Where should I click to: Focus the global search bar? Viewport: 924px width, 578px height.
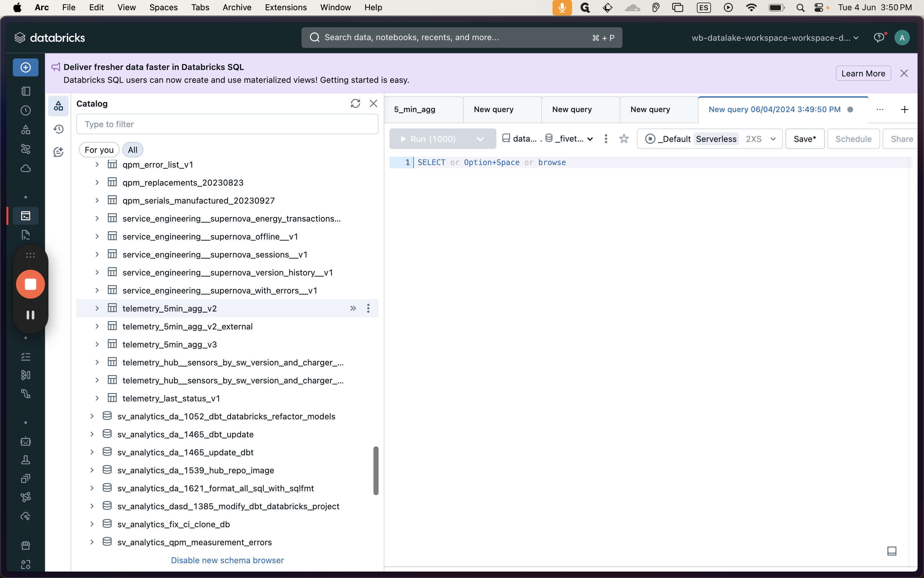click(462, 38)
